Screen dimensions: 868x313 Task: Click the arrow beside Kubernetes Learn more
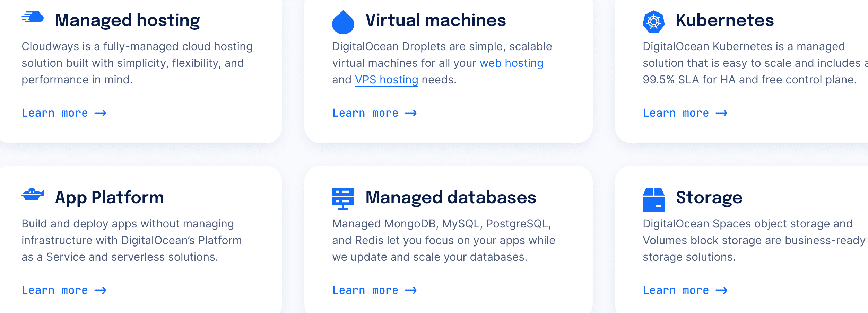coord(722,113)
